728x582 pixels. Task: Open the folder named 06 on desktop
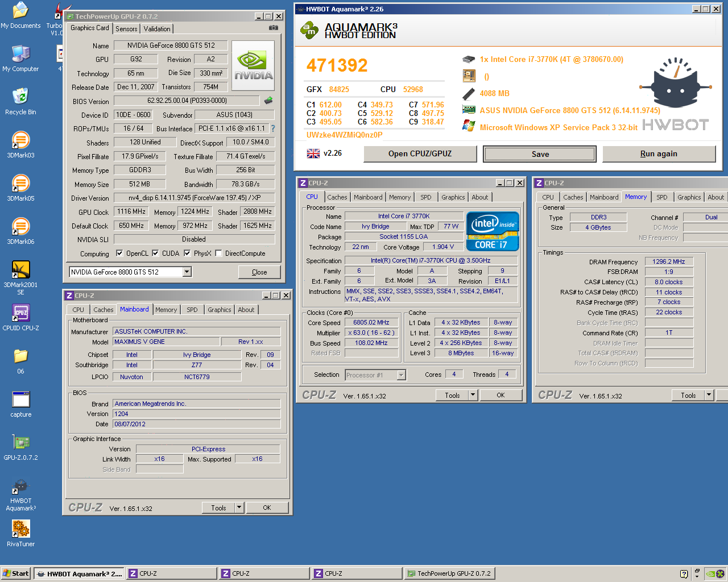(20, 361)
